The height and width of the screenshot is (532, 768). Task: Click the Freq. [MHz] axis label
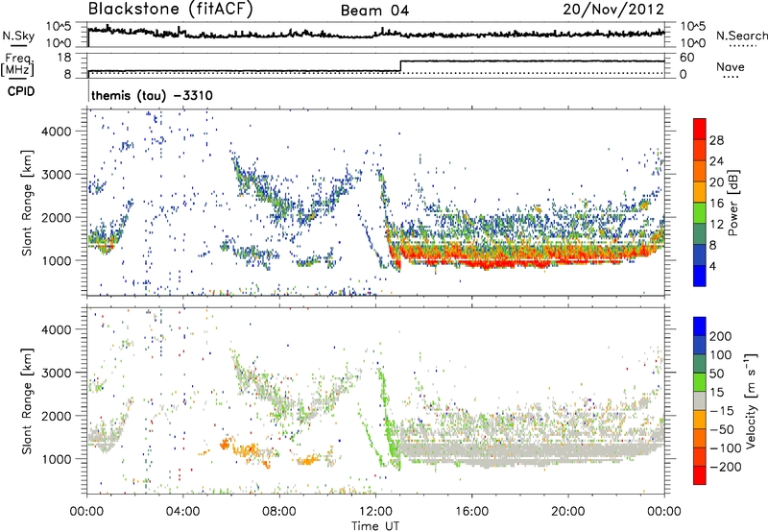click(x=17, y=65)
